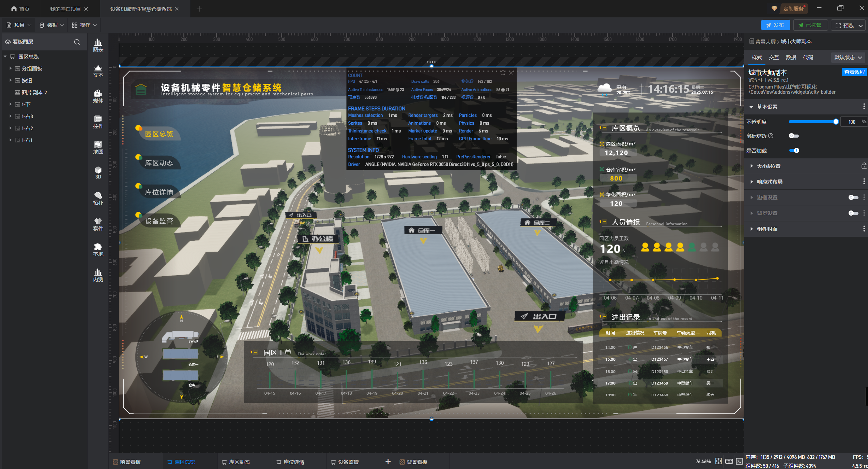Click the 首页 home icon tab
The height and width of the screenshot is (469, 868).
click(x=20, y=9)
